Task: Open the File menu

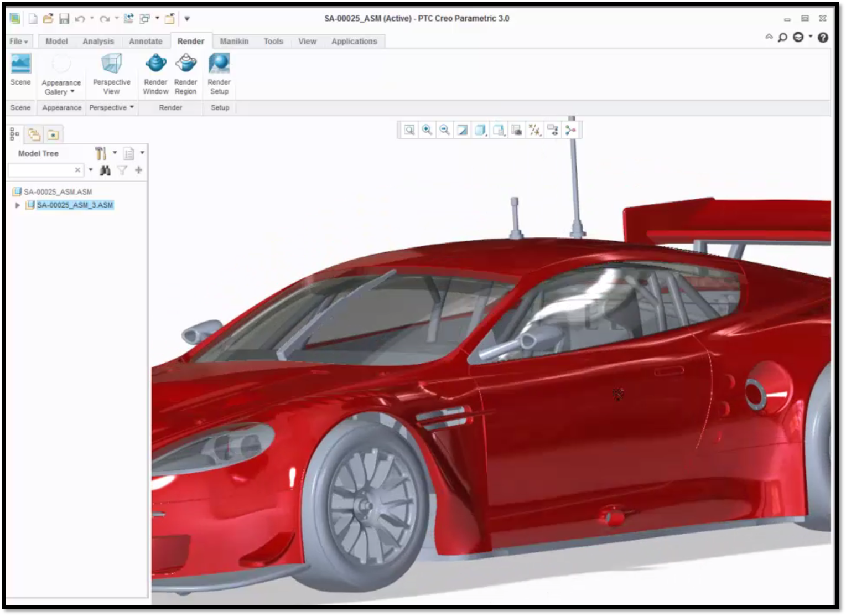Action: 17,41
